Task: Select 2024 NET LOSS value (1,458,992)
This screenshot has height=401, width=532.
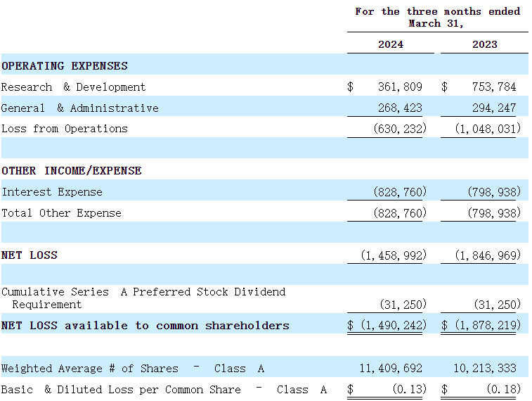Action: point(393,255)
